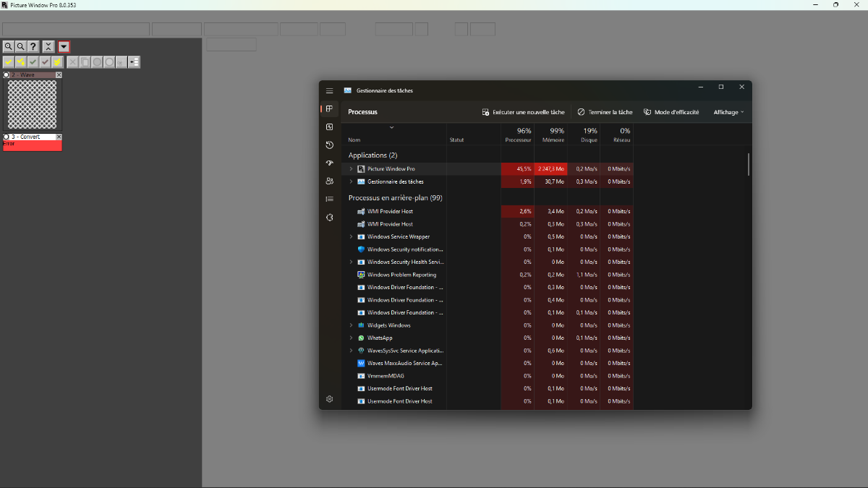Open the red-outlined dropdown arrow button
The width and height of the screenshot is (868, 488).
pyautogui.click(x=64, y=46)
